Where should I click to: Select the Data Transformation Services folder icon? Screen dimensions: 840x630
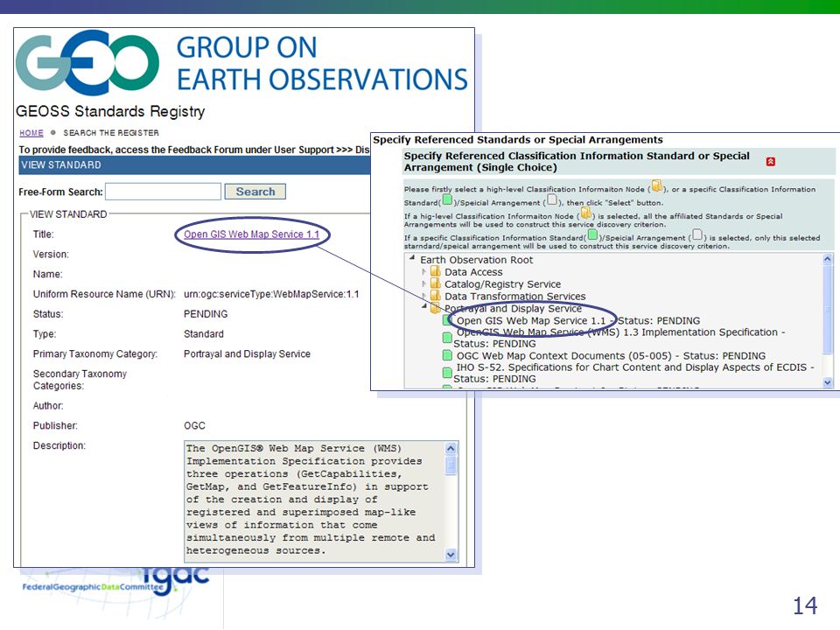pyautogui.click(x=435, y=296)
